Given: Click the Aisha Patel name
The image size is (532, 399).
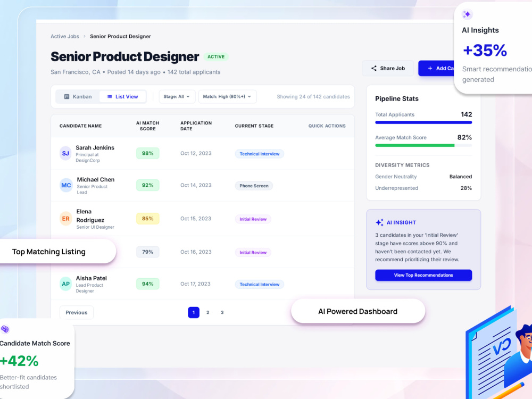Looking at the screenshot, I should (92, 278).
